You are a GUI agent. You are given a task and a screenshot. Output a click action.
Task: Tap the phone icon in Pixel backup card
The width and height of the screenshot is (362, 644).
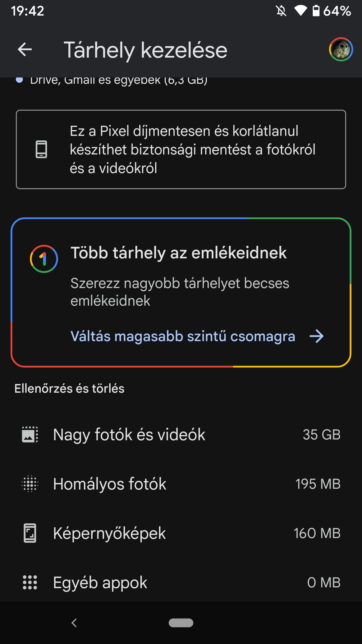pyautogui.click(x=41, y=149)
